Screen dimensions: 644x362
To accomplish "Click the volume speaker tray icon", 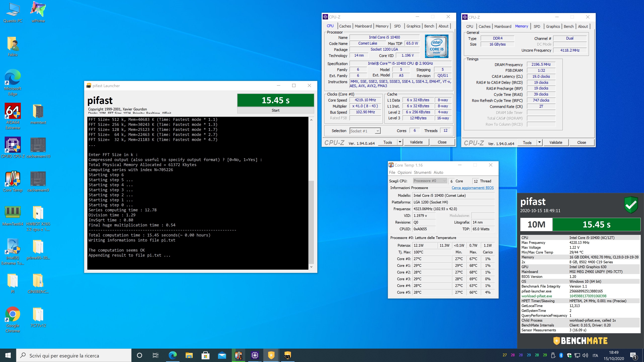I will pyautogui.click(x=585, y=355).
